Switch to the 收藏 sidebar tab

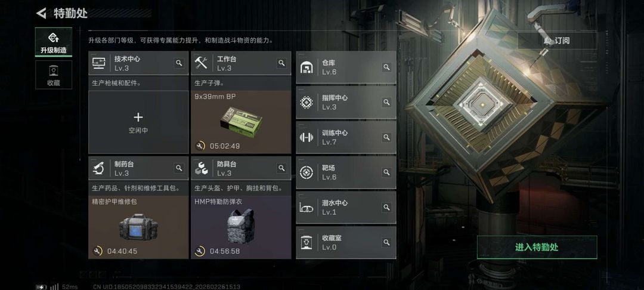point(54,75)
